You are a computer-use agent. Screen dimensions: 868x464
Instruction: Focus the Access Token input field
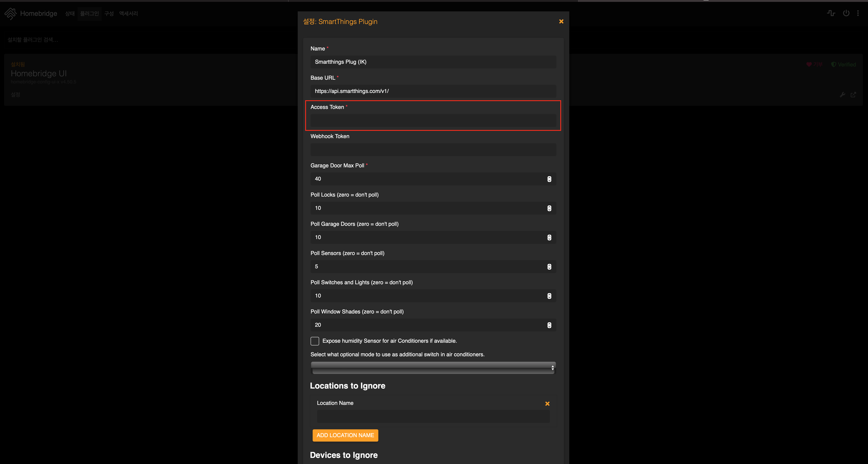point(433,120)
